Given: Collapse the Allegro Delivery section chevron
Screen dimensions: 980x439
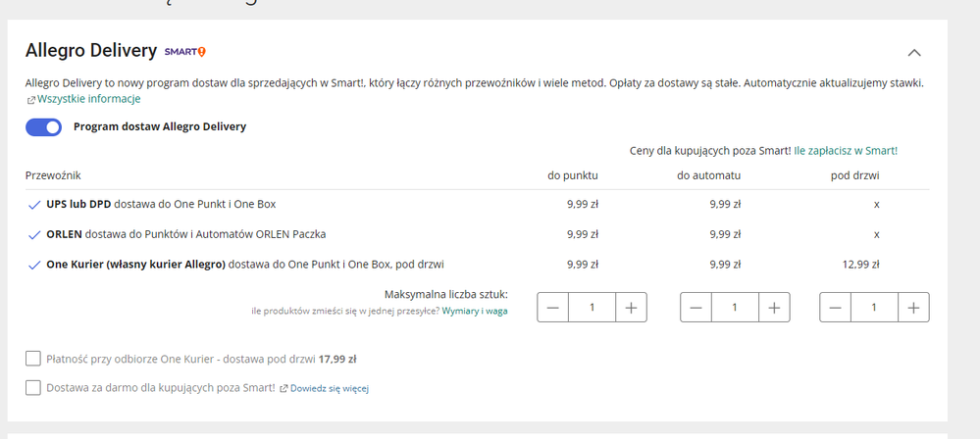Looking at the screenshot, I should 913,53.
